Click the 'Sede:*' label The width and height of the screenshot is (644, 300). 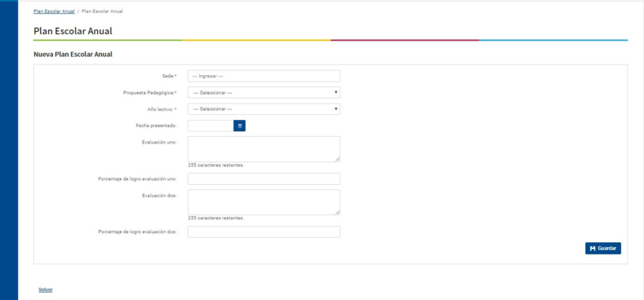click(169, 77)
